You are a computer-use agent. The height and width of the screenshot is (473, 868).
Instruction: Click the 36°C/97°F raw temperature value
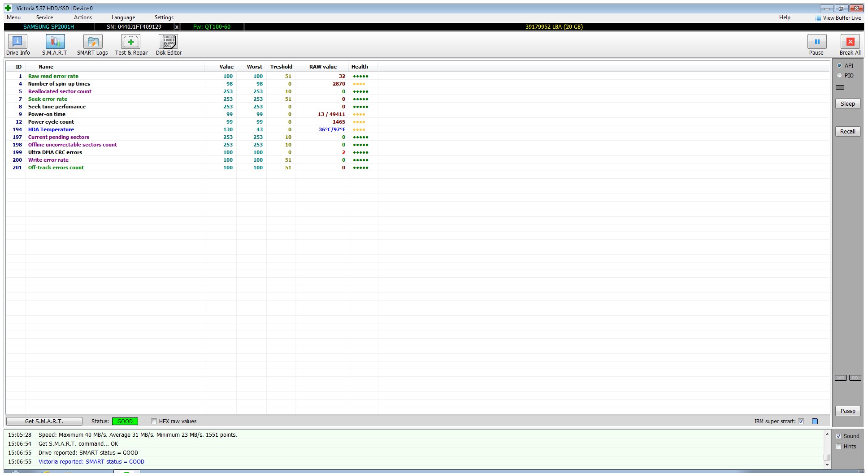pyautogui.click(x=332, y=129)
